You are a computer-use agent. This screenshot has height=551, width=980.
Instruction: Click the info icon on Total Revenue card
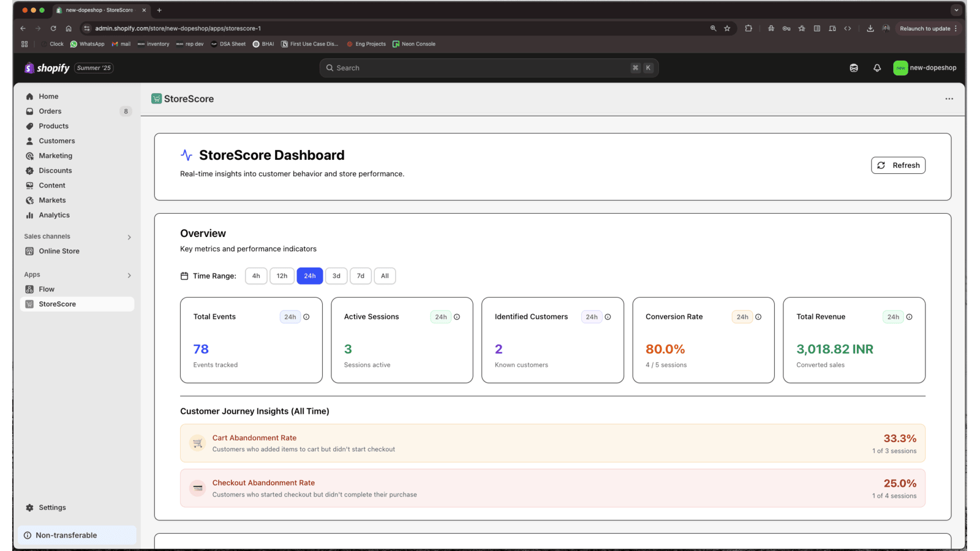coord(909,317)
